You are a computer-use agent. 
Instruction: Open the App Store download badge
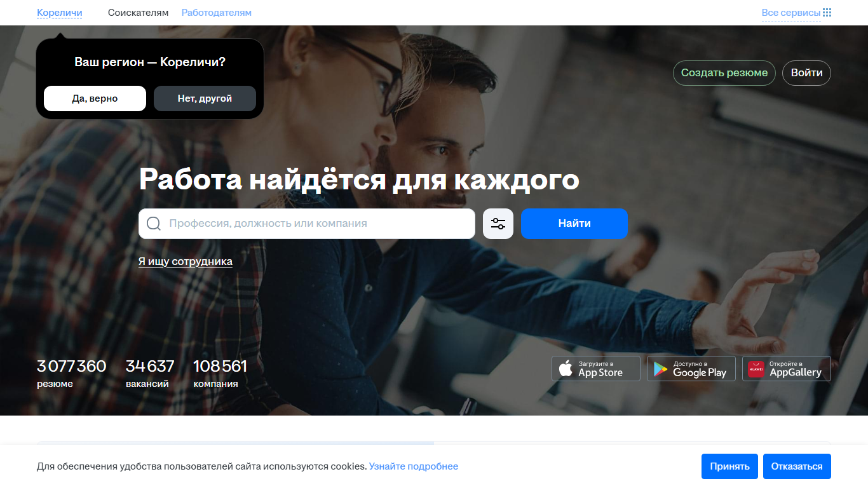596,369
